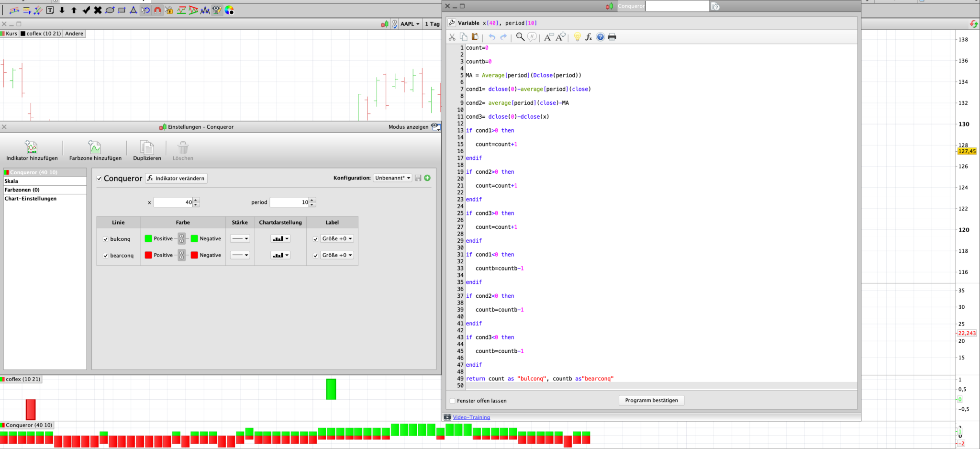Click the Duplizieren icon

pos(147,147)
